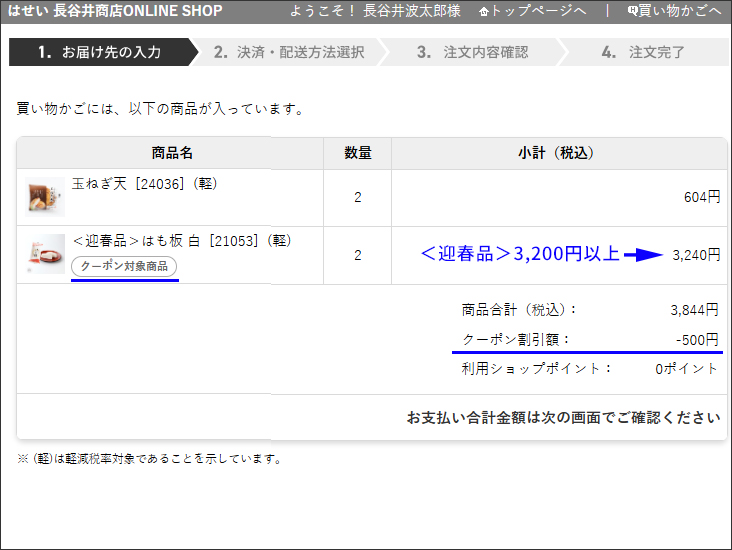The height and width of the screenshot is (550, 732).
Task: Click クーポン対象商品 badge
Action: coord(124,266)
